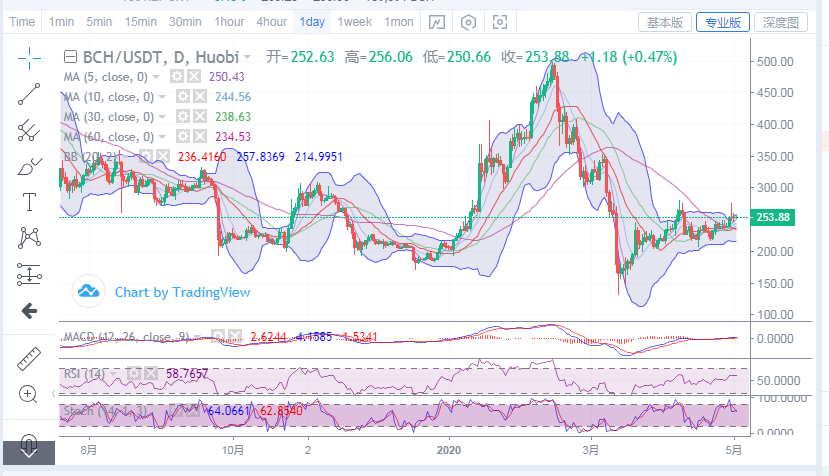Click the fullscreen screenshot icon in top bar
Image resolution: width=829 pixels, height=476 pixels.
tap(500, 22)
